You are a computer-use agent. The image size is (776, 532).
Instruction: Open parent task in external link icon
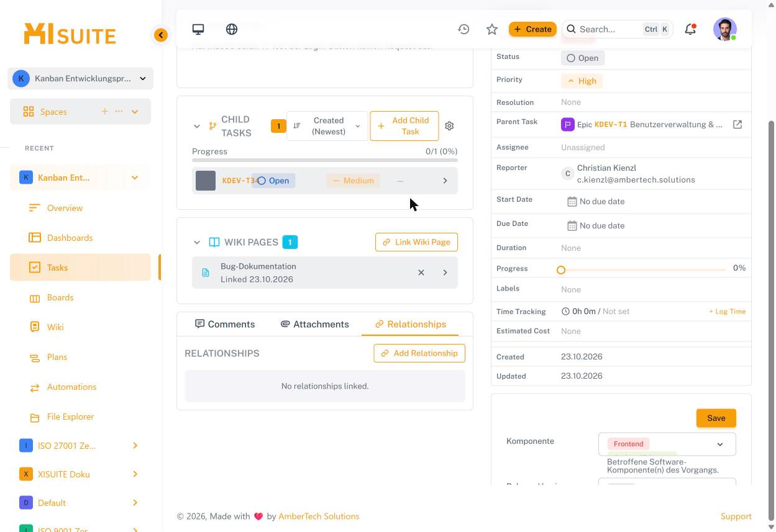[737, 125]
